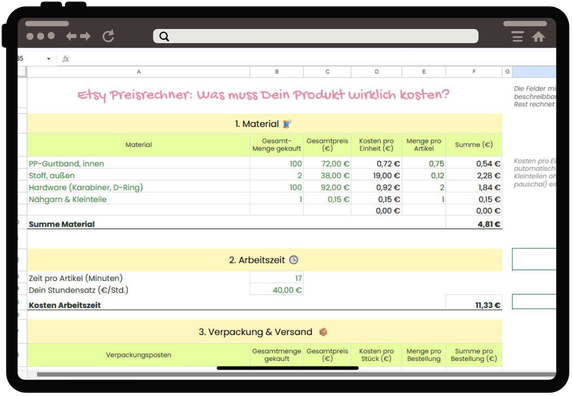Viewport: 573px width, 396px height.
Task: Click the 'Verpackungsposten' column header
Action: click(138, 355)
